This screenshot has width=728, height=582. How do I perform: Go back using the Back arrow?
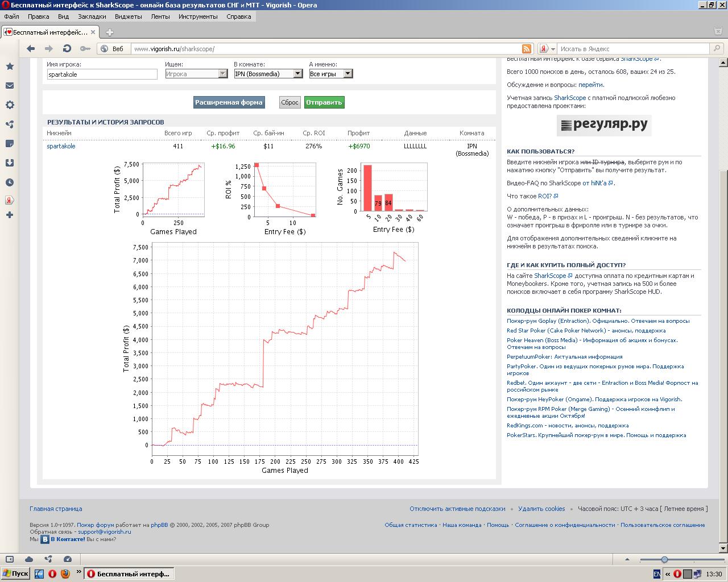point(31,49)
